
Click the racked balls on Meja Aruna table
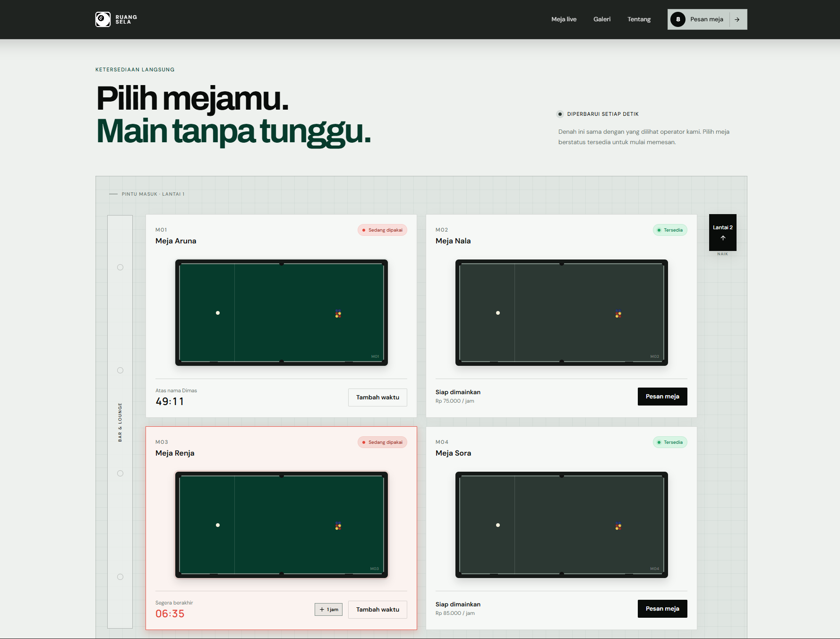pos(338,313)
